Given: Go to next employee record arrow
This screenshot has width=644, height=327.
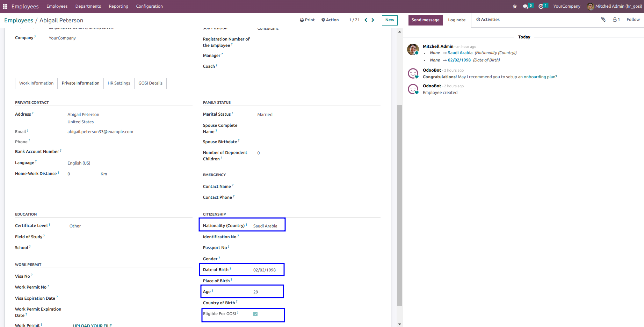Looking at the screenshot, I should click(x=373, y=20).
